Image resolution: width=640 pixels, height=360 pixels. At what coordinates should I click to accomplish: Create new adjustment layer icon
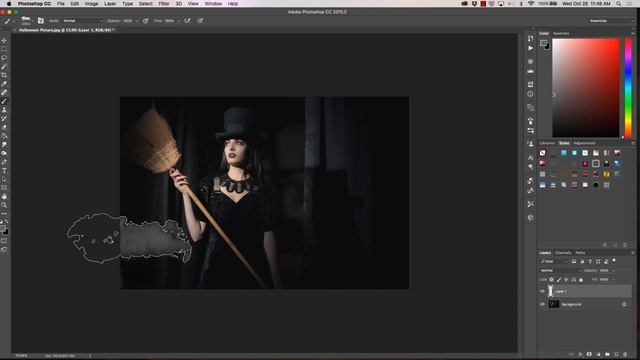(x=598, y=354)
